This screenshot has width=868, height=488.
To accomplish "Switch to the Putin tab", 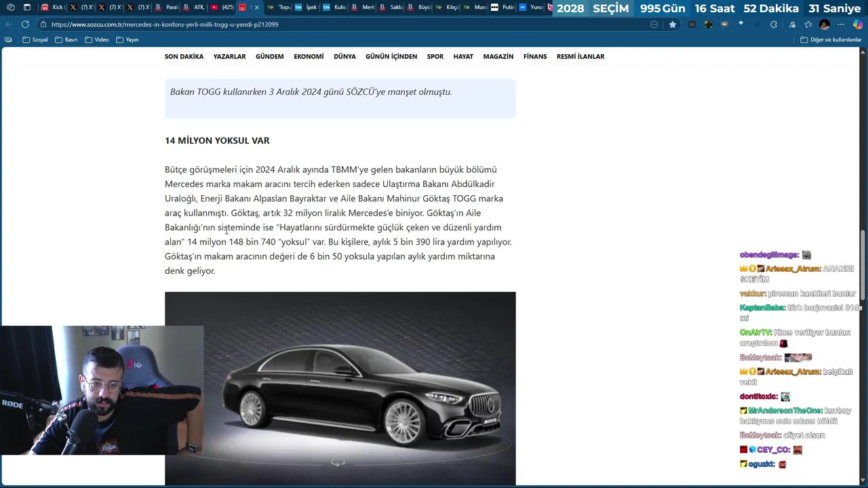I will [x=502, y=7].
